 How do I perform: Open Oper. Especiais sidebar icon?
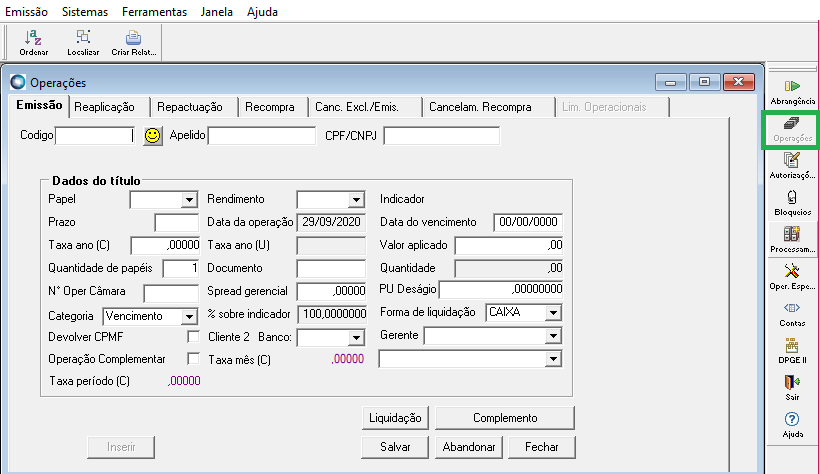pyautogui.click(x=792, y=277)
